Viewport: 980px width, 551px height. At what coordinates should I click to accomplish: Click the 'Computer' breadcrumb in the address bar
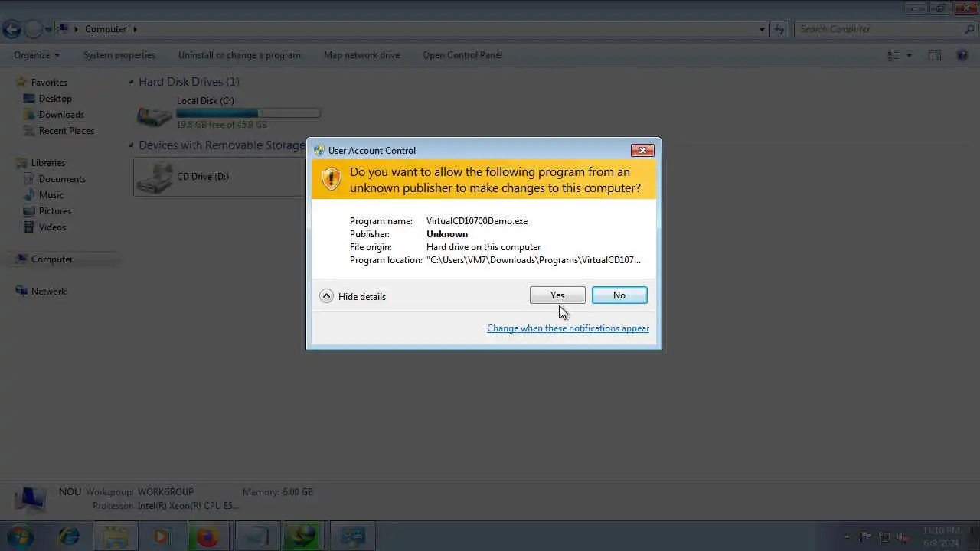[106, 29]
